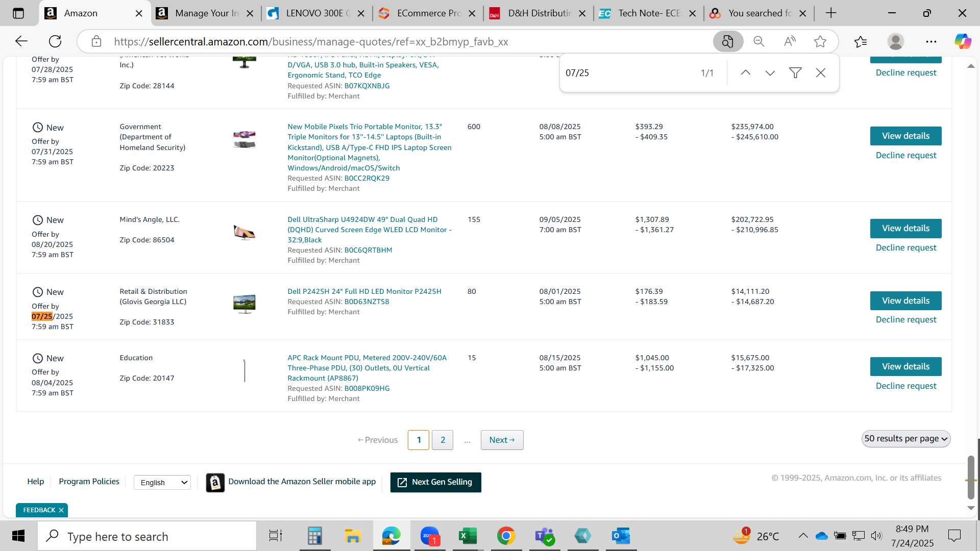Screen dimensions: 980x551
Task: Open Outlook from the taskbar
Action: click(621, 536)
